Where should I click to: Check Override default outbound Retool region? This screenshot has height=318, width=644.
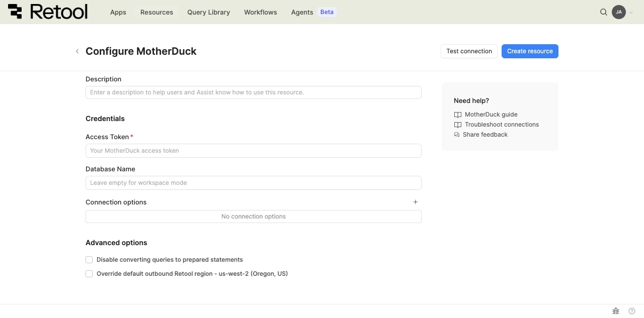[x=89, y=274]
